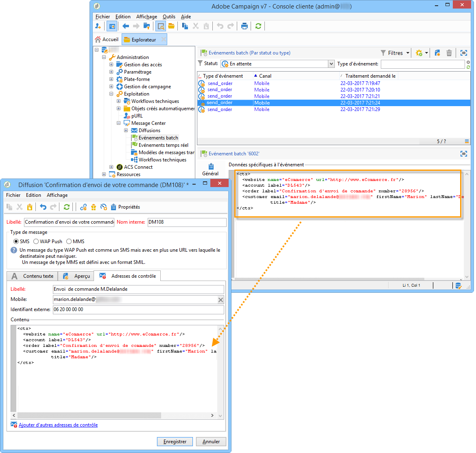Click the Back navigation arrow in console toolbar
Screen dimensions: 476x453
coord(126,26)
